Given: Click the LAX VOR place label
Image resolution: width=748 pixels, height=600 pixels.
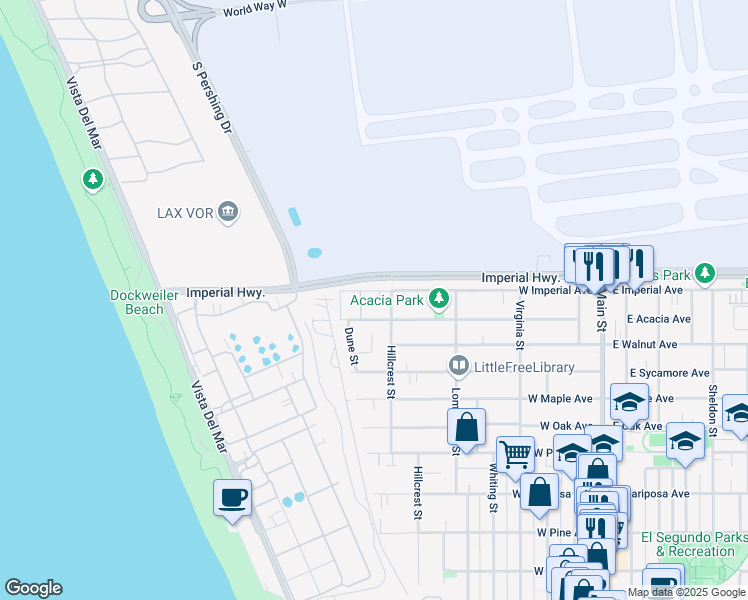Looking at the screenshot, I should [185, 213].
